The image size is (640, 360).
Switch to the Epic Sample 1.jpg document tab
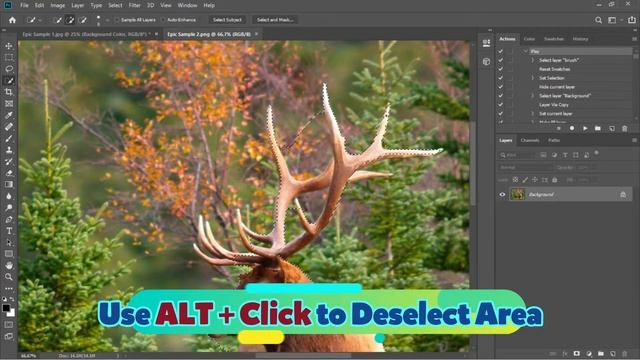[87, 34]
